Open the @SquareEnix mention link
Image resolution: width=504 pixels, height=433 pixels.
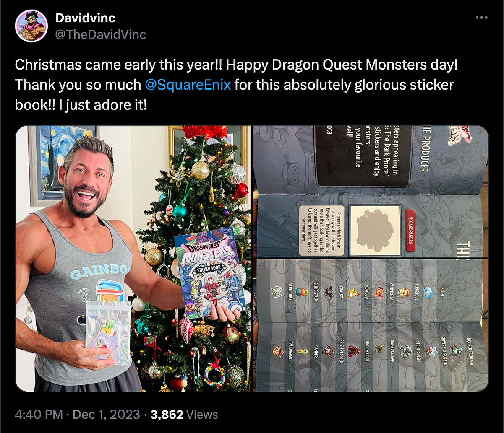point(188,85)
